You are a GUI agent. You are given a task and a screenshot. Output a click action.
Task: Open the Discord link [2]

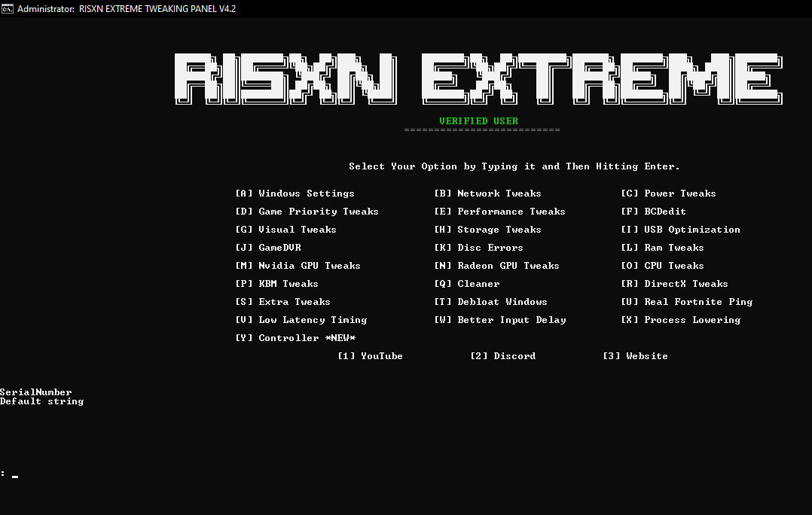pos(503,355)
